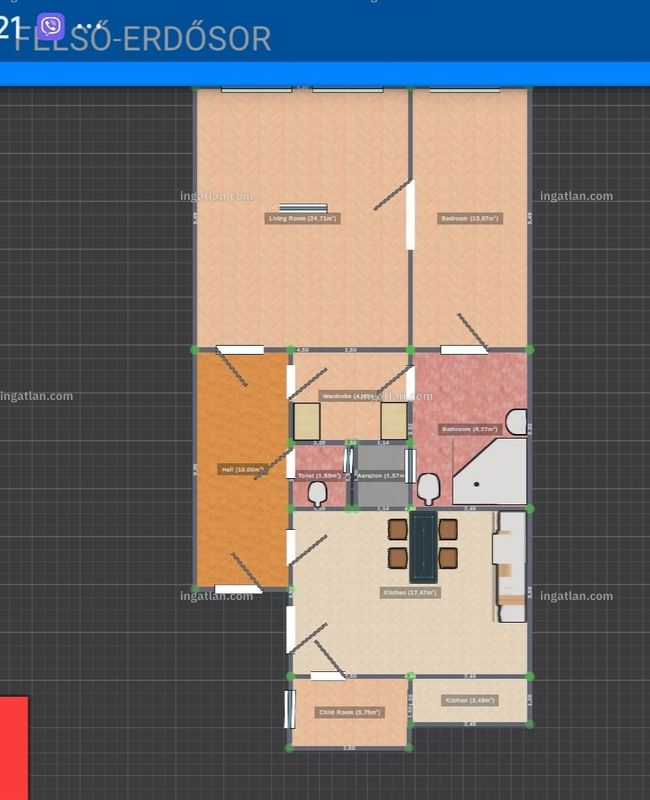Click the dark dining table in the kitchen
The height and width of the screenshot is (800, 650).
423,547
